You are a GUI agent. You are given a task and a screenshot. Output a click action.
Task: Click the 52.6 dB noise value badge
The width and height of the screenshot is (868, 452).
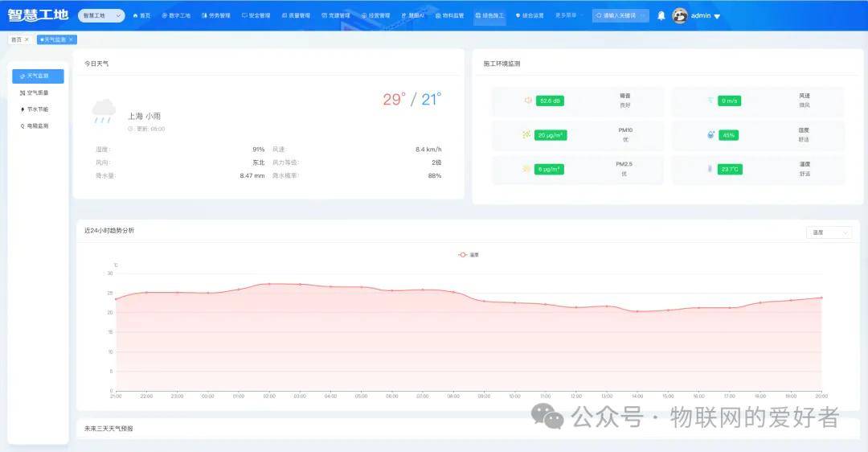(x=551, y=101)
